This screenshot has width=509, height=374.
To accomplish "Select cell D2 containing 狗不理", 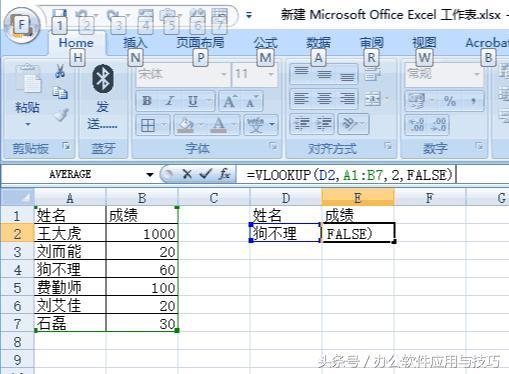I will click(285, 233).
